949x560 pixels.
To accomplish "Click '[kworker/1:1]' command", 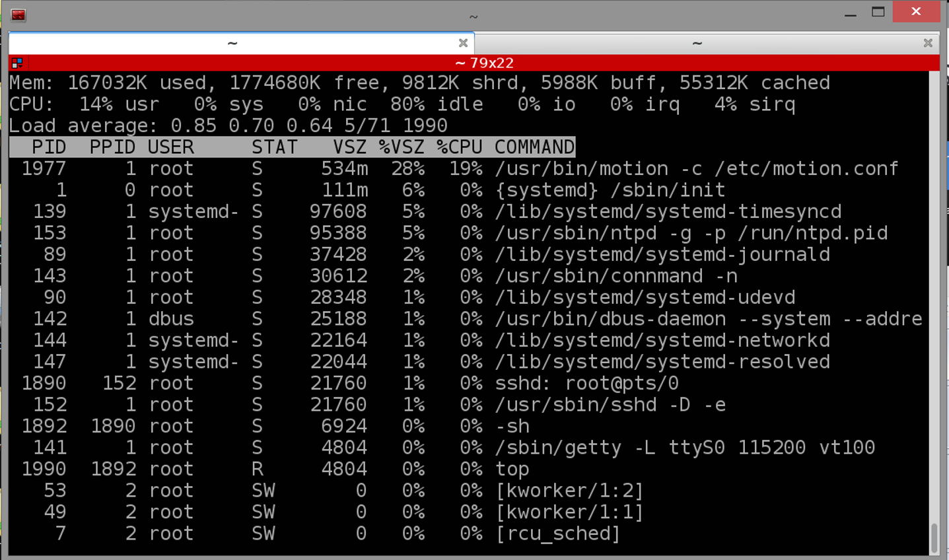I will [x=570, y=512].
